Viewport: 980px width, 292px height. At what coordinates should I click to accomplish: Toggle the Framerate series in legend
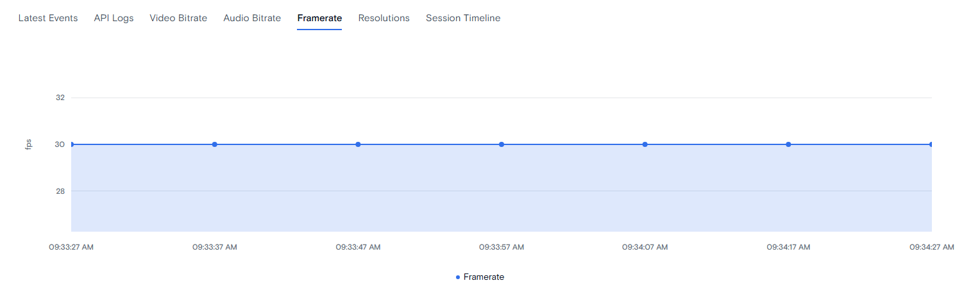pyautogui.click(x=480, y=277)
